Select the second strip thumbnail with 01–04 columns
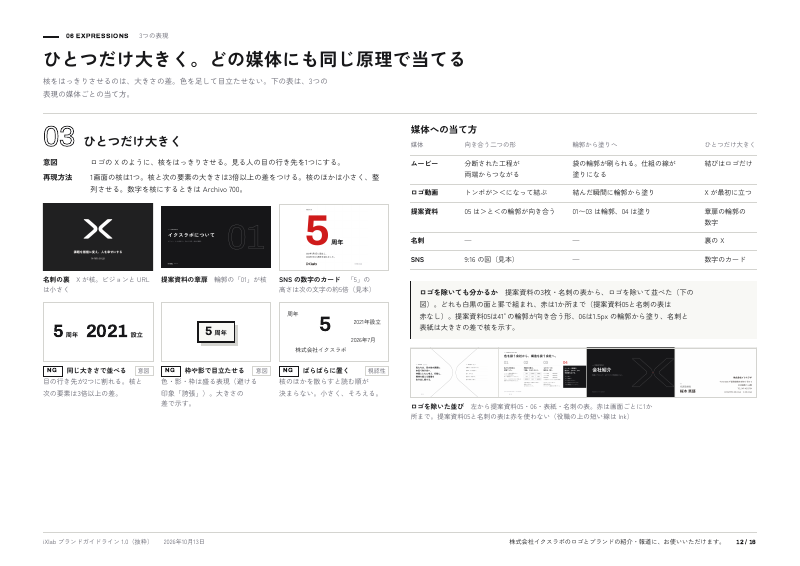The width and height of the screenshot is (800, 566). (x=543, y=373)
